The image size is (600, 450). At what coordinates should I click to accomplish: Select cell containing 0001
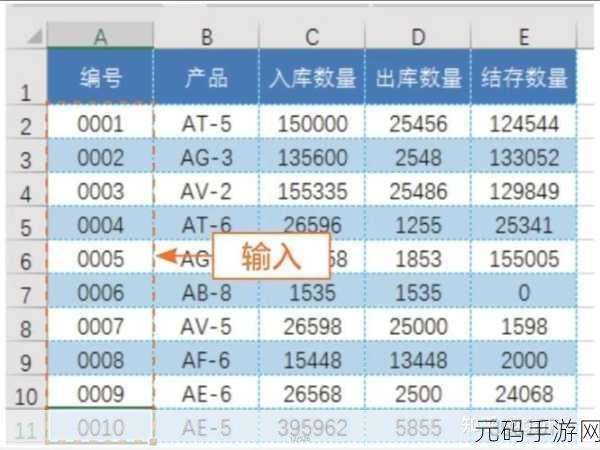click(100, 121)
